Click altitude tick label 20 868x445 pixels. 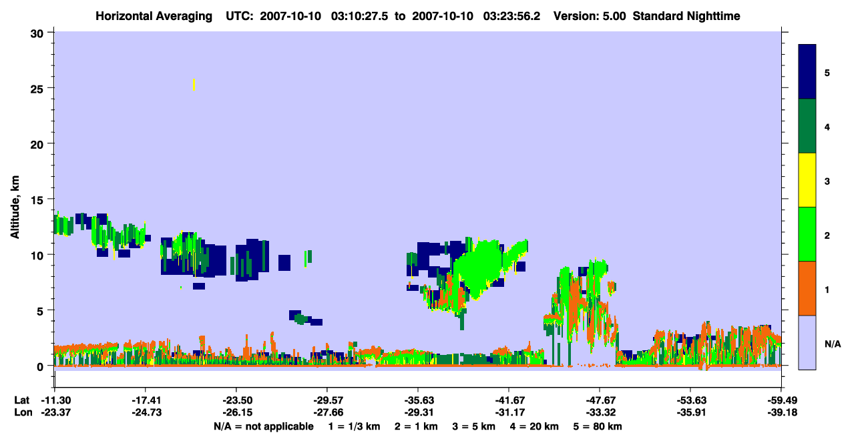[39, 143]
